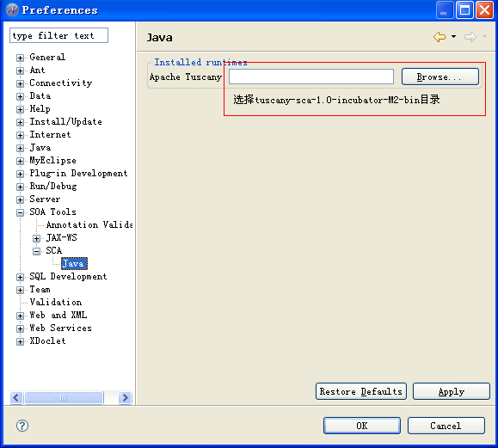The height and width of the screenshot is (448, 498).
Task: Confirm preferences with OK
Action: click(x=362, y=426)
